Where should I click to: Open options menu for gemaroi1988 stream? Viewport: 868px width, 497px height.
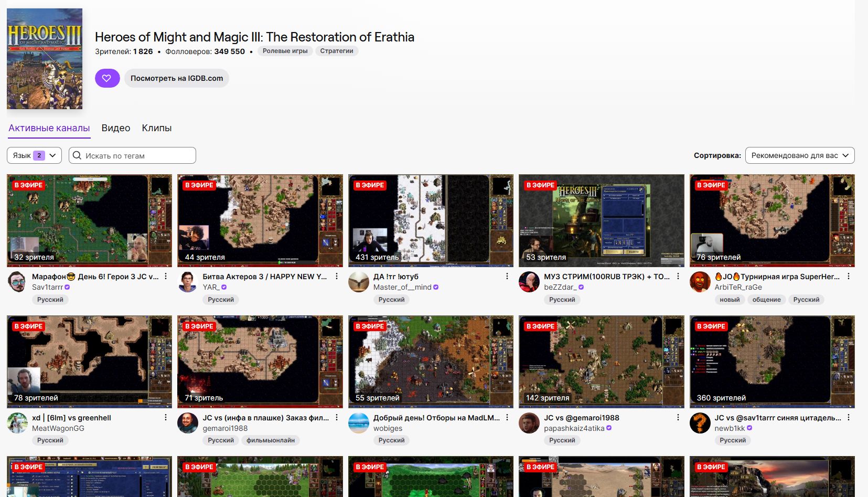337,417
